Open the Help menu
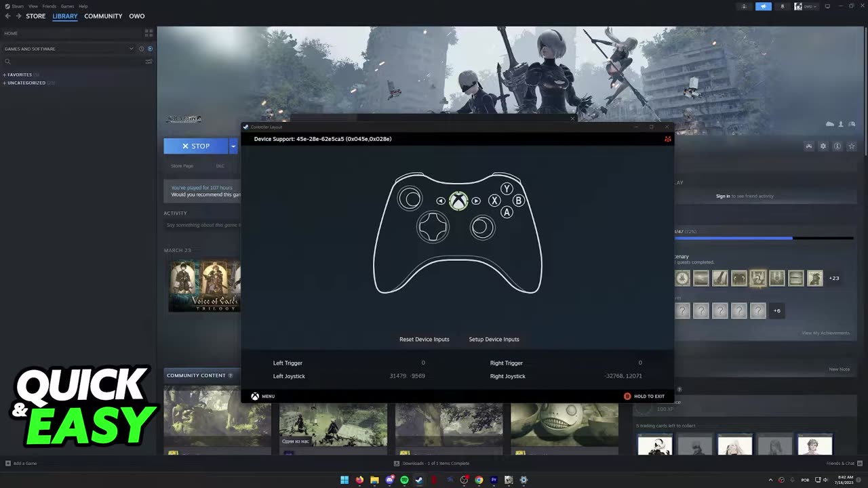 (x=83, y=6)
